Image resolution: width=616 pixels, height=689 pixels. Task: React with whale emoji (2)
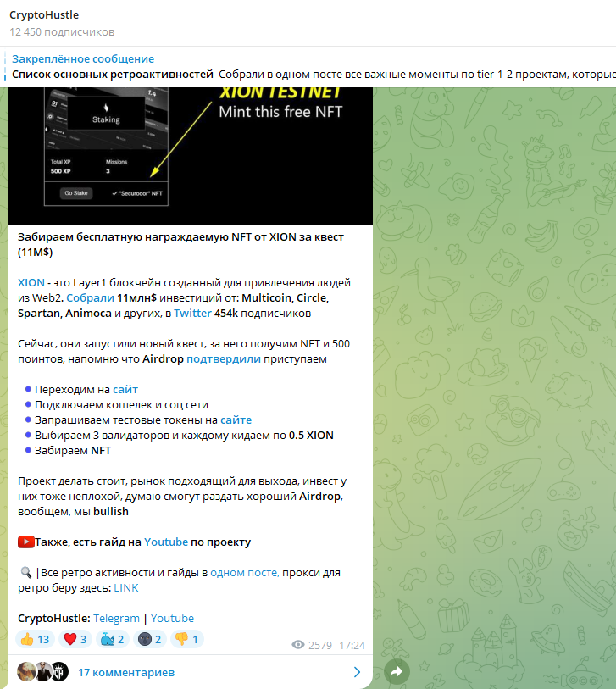[113, 639]
